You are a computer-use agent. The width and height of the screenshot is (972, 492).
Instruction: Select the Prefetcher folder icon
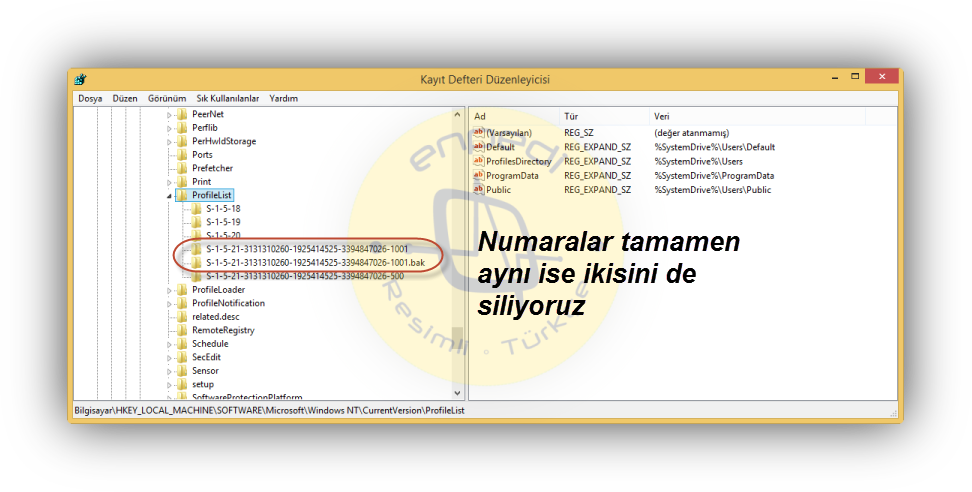click(182, 168)
